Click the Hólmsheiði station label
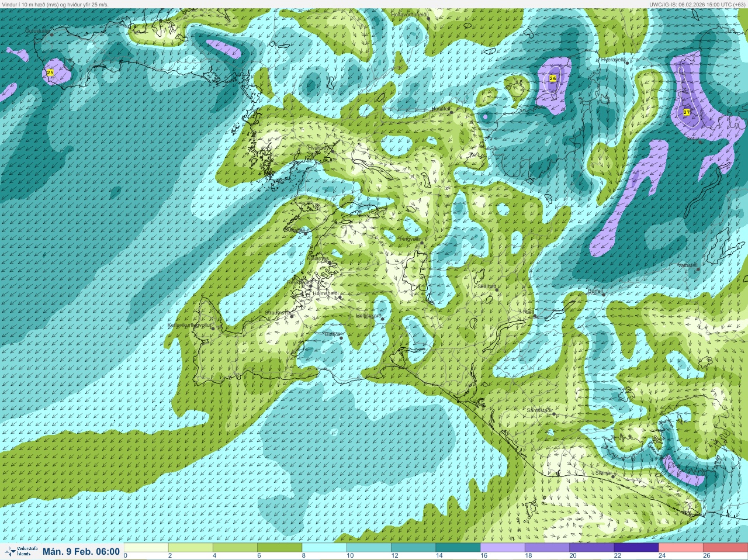Viewport: 748px width, 560px height. (x=325, y=293)
